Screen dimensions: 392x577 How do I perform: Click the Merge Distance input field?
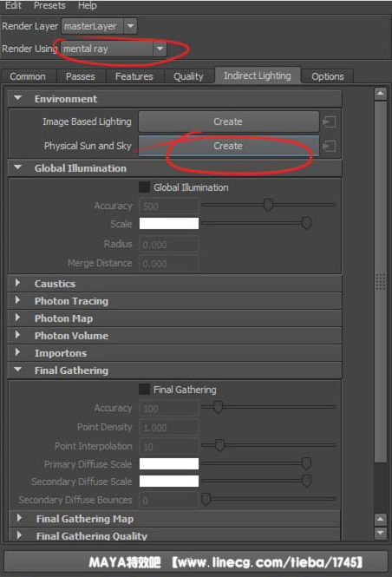coord(169,263)
